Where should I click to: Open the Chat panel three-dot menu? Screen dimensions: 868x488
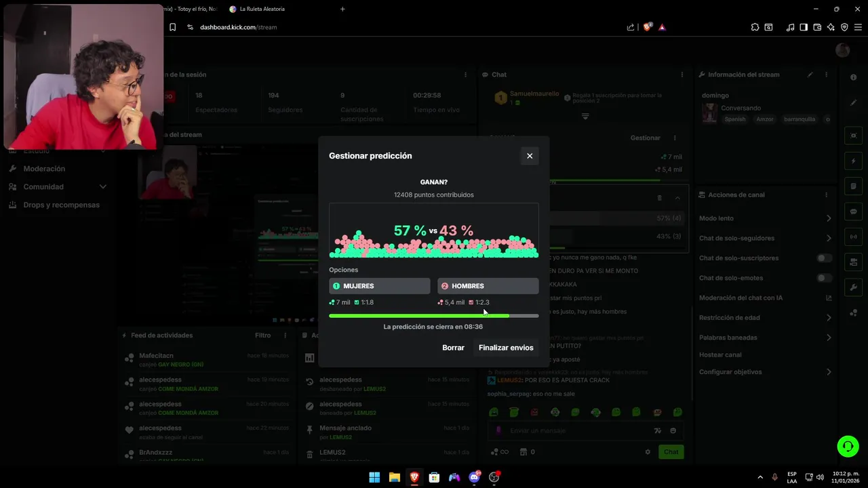682,75
